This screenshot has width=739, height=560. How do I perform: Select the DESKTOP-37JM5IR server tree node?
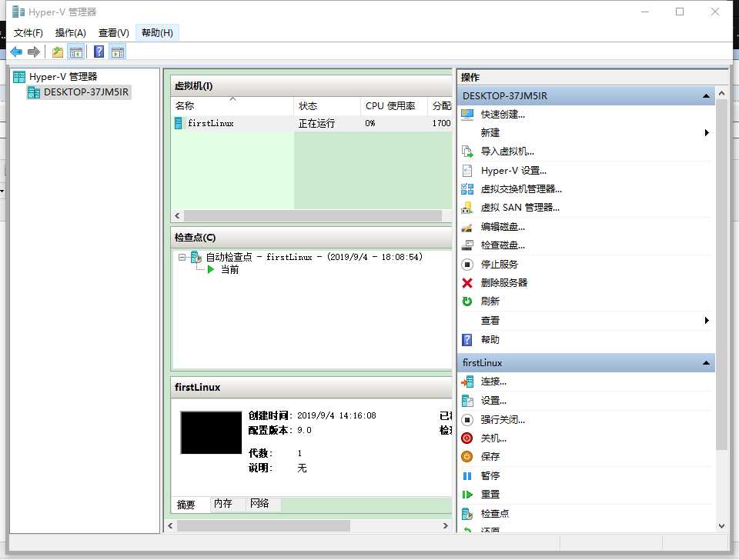[x=79, y=92]
